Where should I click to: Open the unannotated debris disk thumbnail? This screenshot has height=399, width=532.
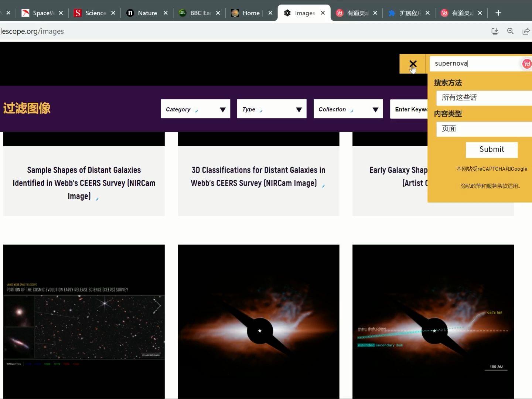pyautogui.click(x=258, y=321)
